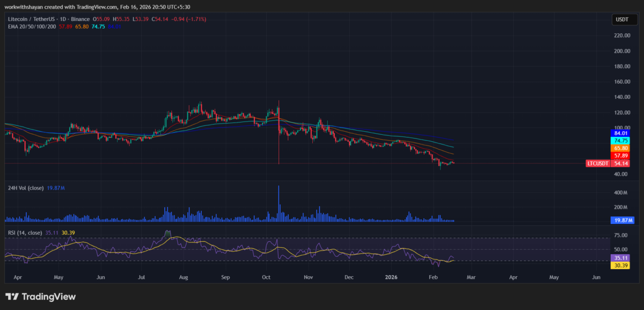
Task: Click the blue 84.01 EMA price tag
Action: tap(621, 133)
